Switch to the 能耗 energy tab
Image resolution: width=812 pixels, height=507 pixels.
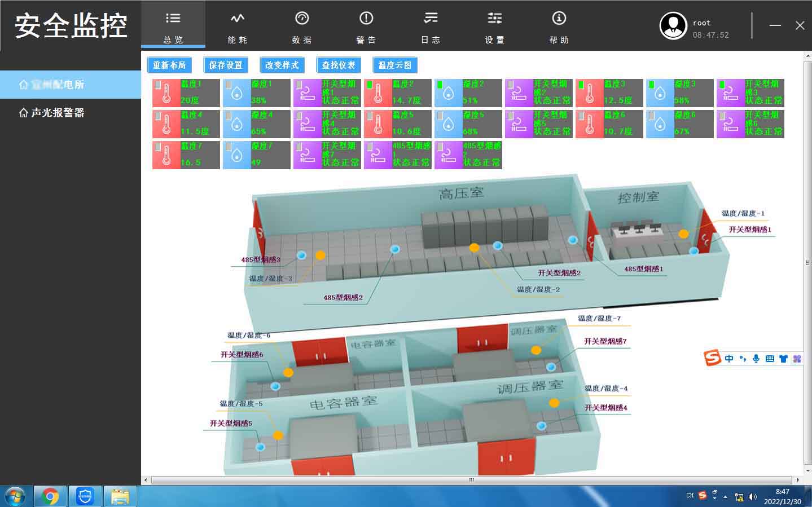coord(238,27)
